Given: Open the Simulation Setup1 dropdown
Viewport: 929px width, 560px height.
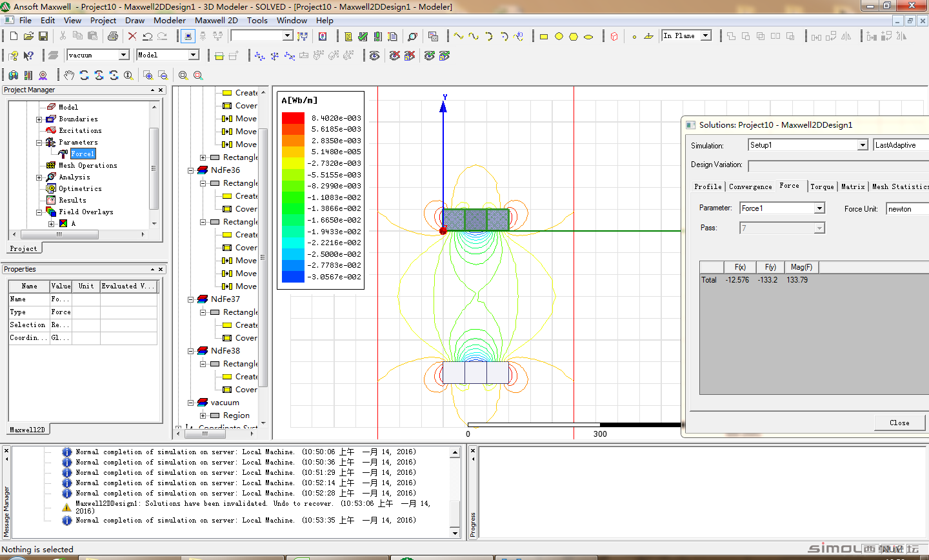Looking at the screenshot, I should [x=863, y=145].
